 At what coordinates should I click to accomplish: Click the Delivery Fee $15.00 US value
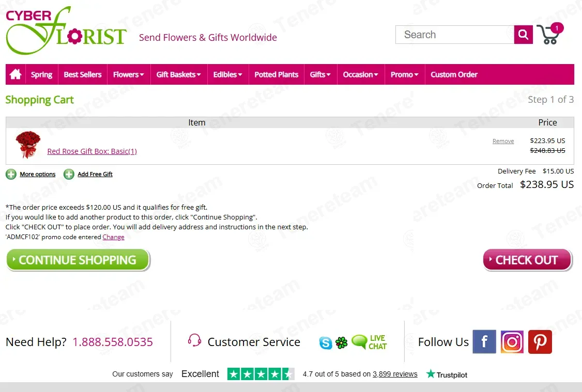[558, 171]
